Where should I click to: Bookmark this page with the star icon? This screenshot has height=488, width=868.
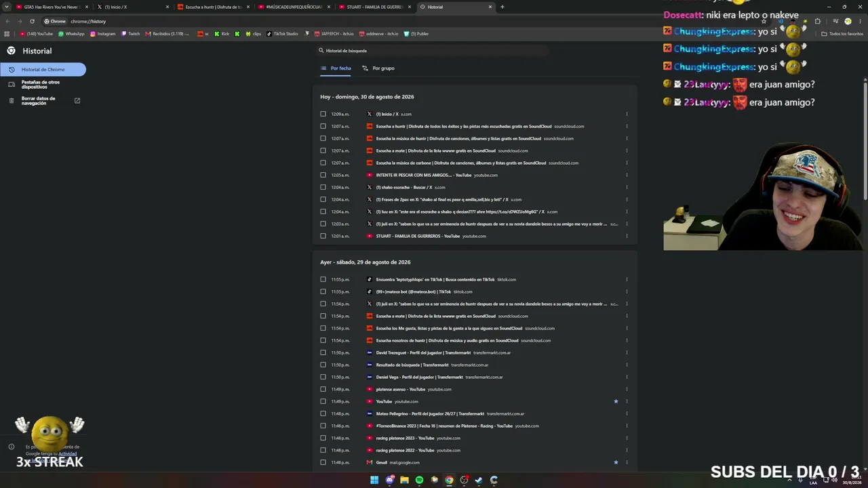tap(764, 21)
